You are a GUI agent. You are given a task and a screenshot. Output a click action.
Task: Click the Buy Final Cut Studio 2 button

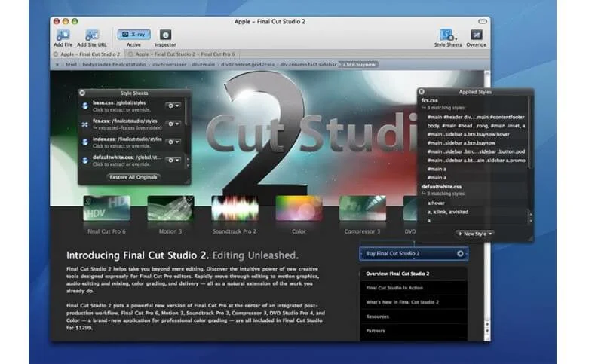(413, 254)
